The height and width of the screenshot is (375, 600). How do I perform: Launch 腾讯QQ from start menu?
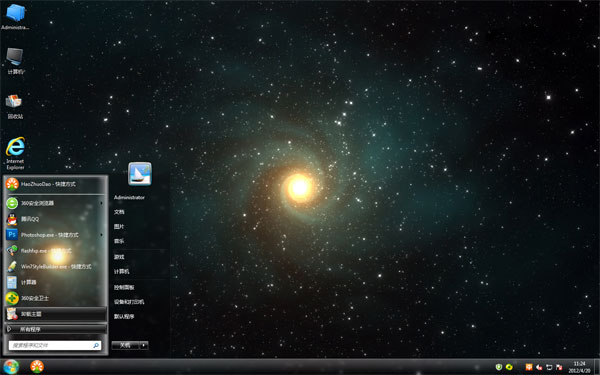[55, 219]
